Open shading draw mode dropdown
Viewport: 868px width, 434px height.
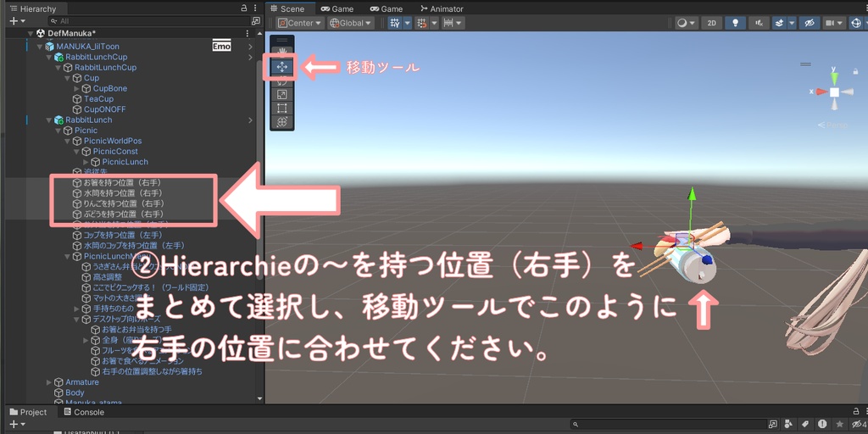click(x=686, y=23)
